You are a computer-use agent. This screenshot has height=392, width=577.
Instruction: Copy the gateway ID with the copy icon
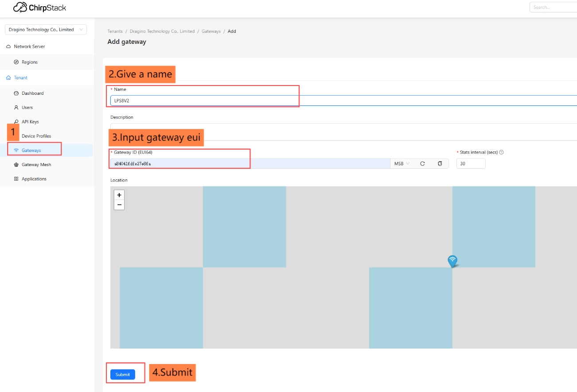point(440,163)
